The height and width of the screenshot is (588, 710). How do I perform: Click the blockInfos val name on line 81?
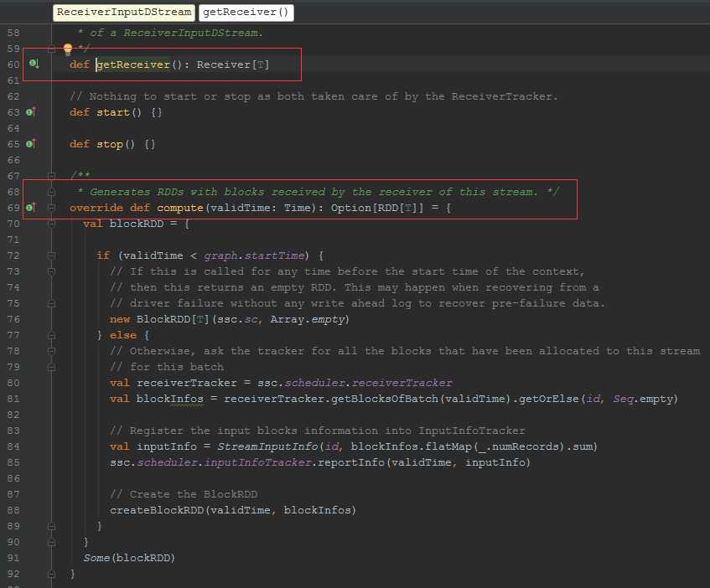(170, 399)
